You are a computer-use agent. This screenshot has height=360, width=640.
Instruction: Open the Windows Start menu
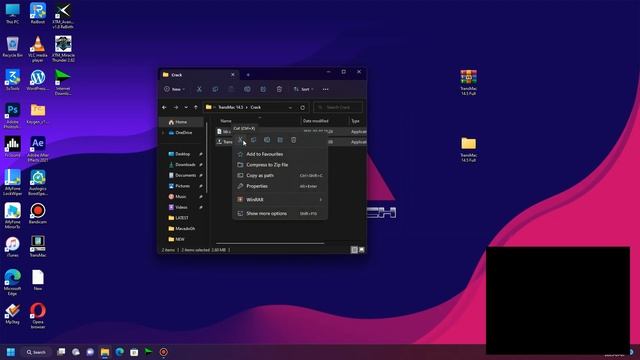point(11,352)
